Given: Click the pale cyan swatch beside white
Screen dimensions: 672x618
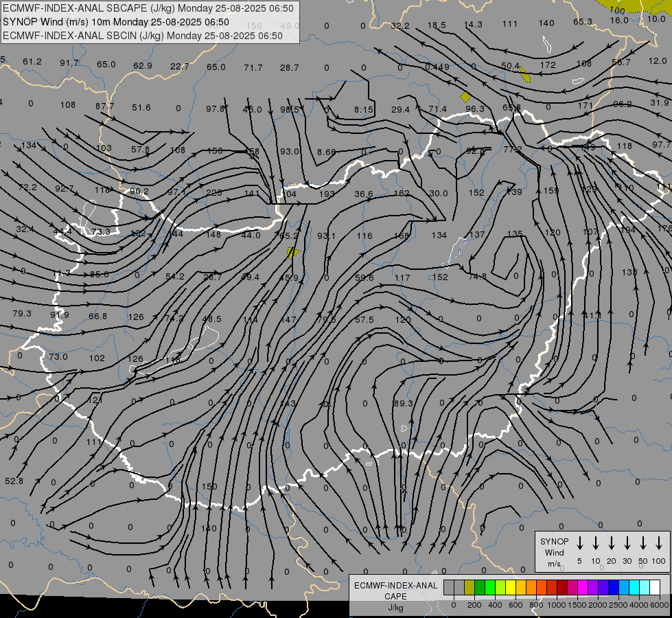Looking at the screenshot, I should pyautogui.click(x=644, y=588).
